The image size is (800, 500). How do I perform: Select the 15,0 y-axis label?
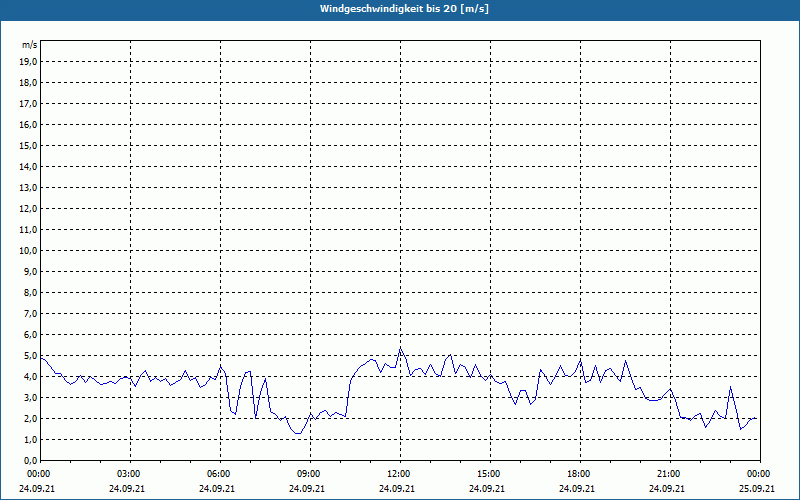[29, 145]
